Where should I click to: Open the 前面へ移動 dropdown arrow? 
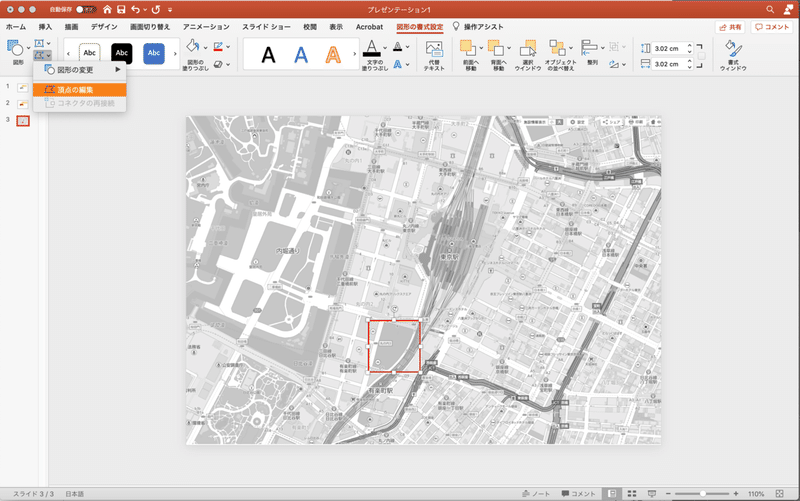pyautogui.click(x=481, y=48)
